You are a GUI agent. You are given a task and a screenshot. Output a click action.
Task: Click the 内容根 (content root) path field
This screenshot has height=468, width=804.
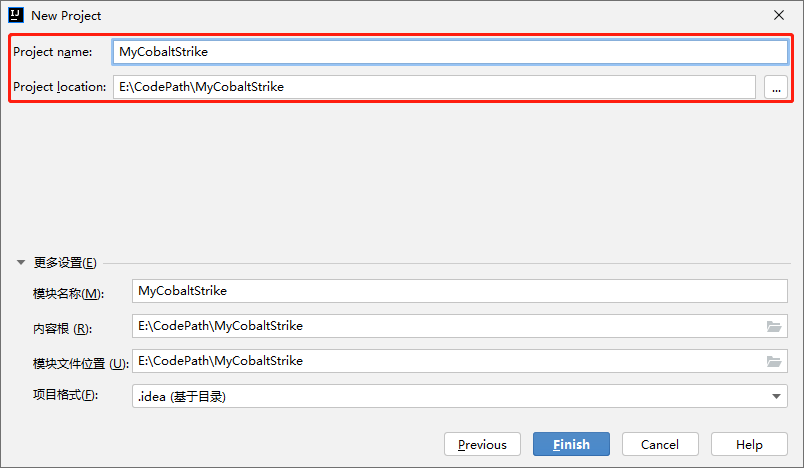[459, 326]
